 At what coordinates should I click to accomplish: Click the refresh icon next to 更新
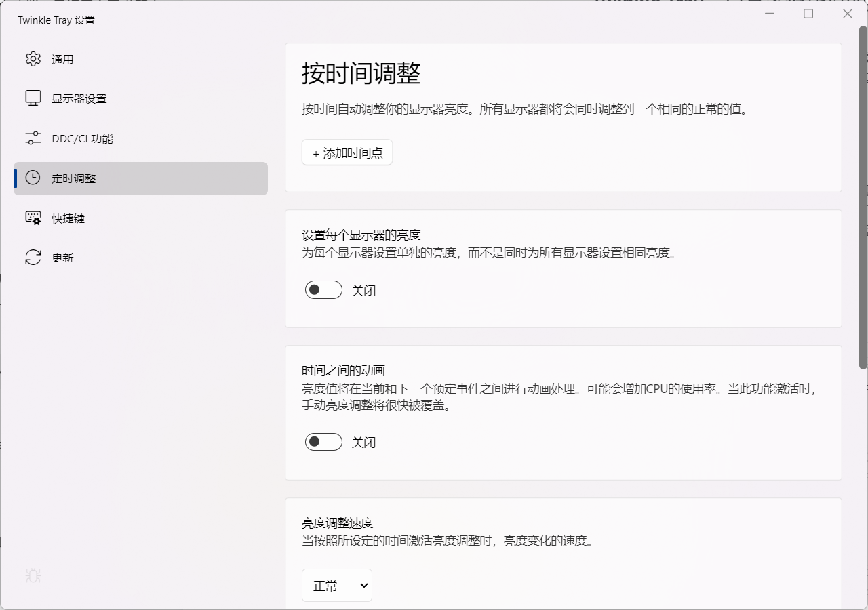[x=33, y=257]
